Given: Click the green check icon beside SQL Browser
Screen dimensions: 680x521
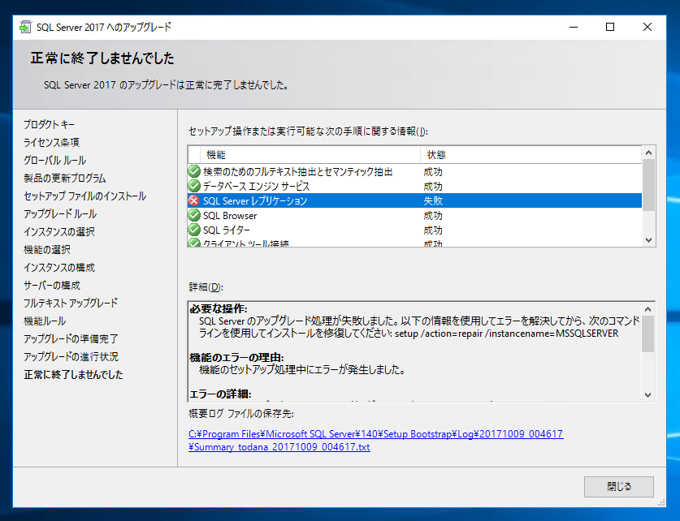Looking at the screenshot, I should [194, 215].
